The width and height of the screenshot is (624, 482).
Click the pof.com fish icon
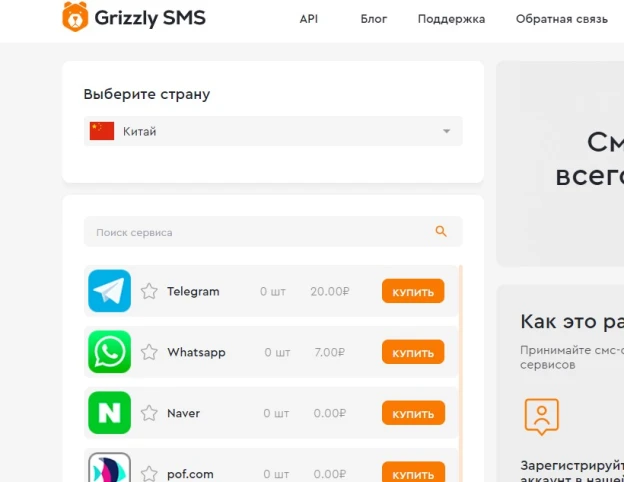click(x=109, y=468)
